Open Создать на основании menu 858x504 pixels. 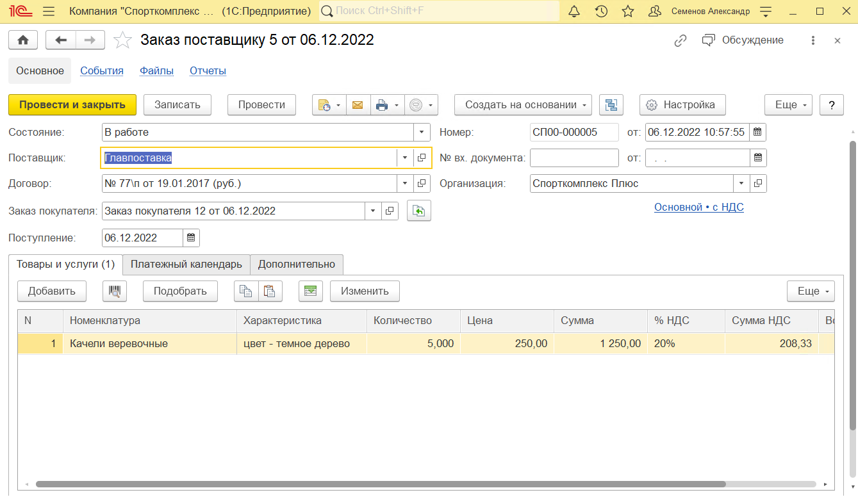click(523, 105)
